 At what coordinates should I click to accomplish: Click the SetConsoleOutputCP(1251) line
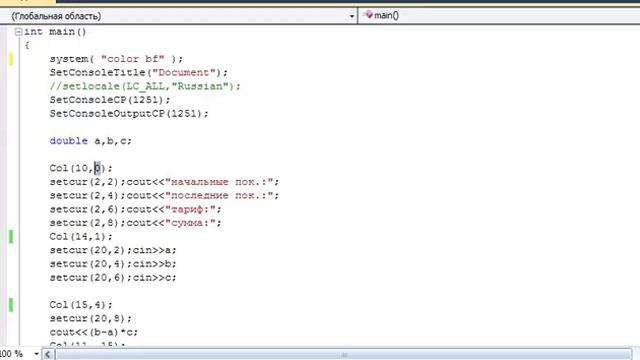pos(129,113)
